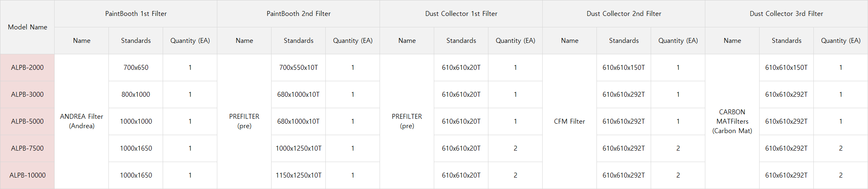The image size is (868, 189).
Task: Select the 1150x1250x10T standards cell
Action: coord(298,175)
